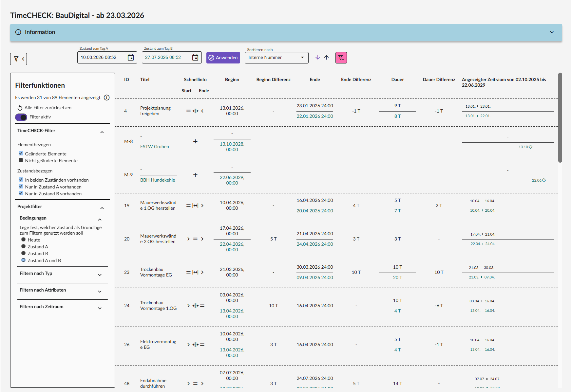The image size is (571, 392).
Task: Click the 13.10 milestone diamond marker
Action: [531, 147]
